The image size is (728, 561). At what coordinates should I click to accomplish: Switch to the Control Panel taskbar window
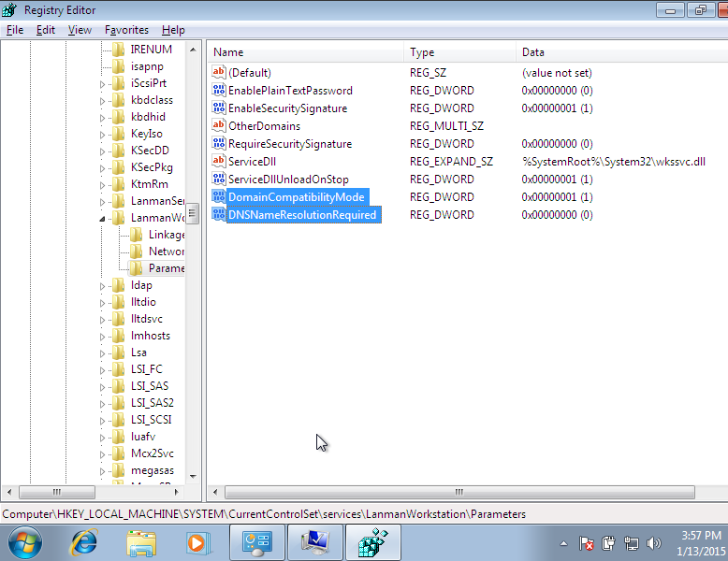(x=256, y=543)
